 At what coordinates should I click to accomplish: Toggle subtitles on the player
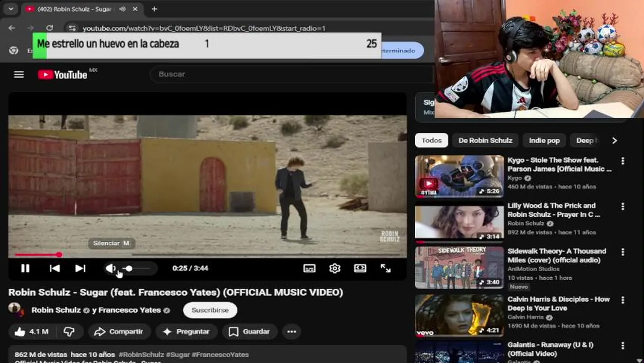coord(309,268)
